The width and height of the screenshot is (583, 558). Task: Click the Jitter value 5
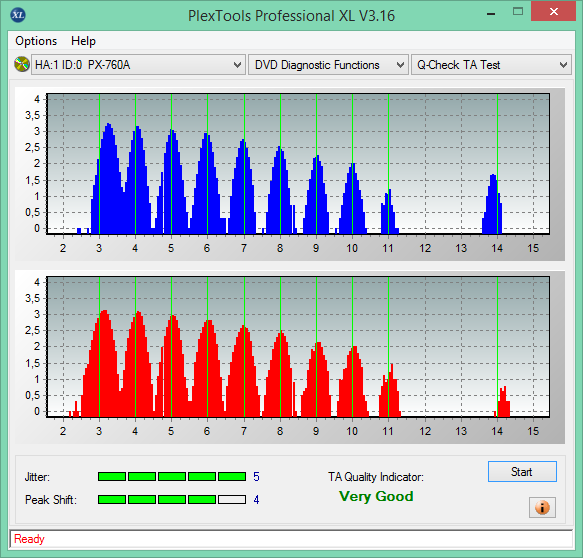tap(256, 477)
